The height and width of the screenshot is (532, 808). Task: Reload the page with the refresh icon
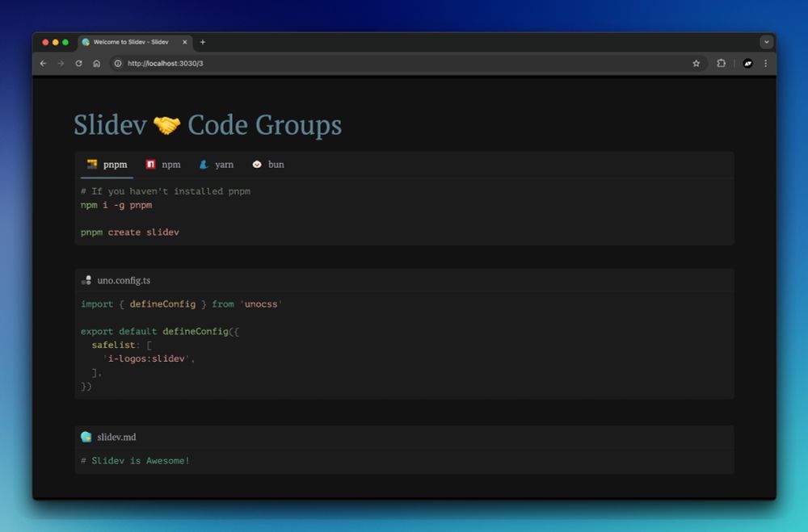tap(78, 63)
